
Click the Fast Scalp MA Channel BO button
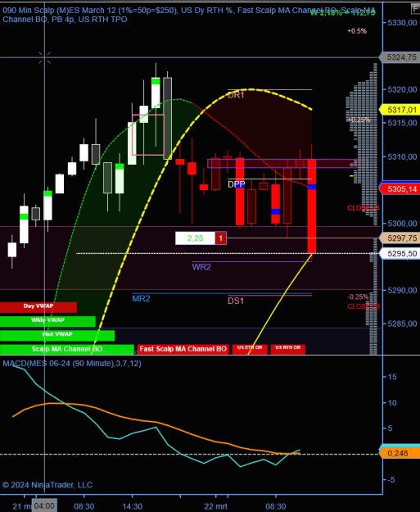coord(183,349)
